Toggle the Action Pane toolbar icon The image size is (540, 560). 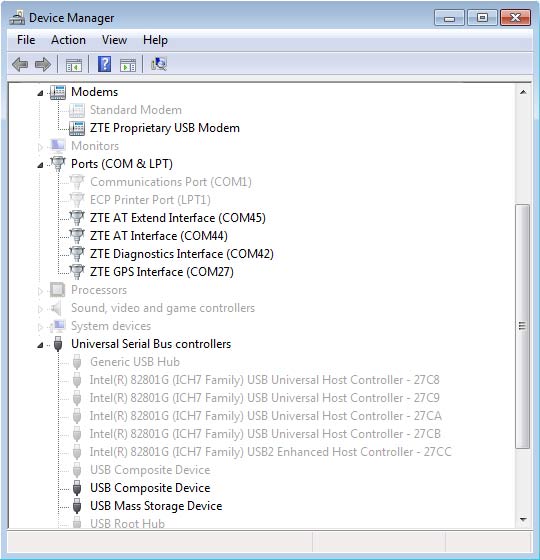128,65
